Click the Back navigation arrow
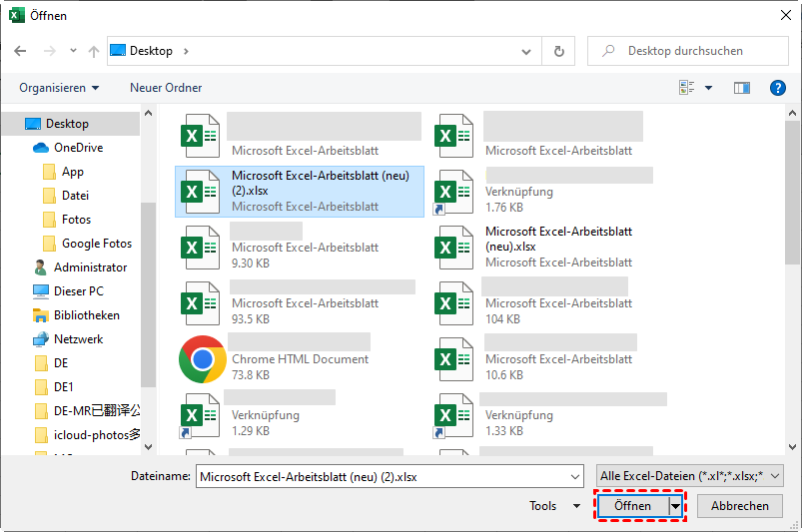 (x=20, y=51)
